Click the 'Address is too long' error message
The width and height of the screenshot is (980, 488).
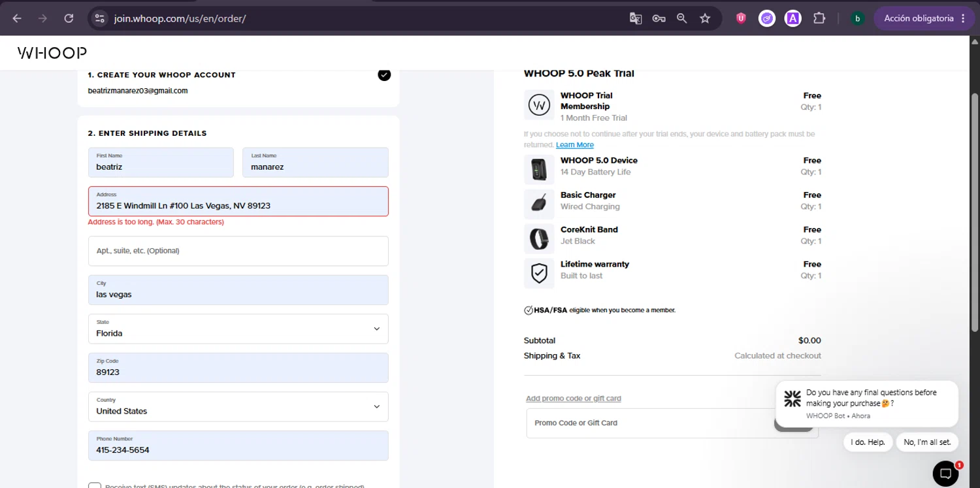click(156, 222)
